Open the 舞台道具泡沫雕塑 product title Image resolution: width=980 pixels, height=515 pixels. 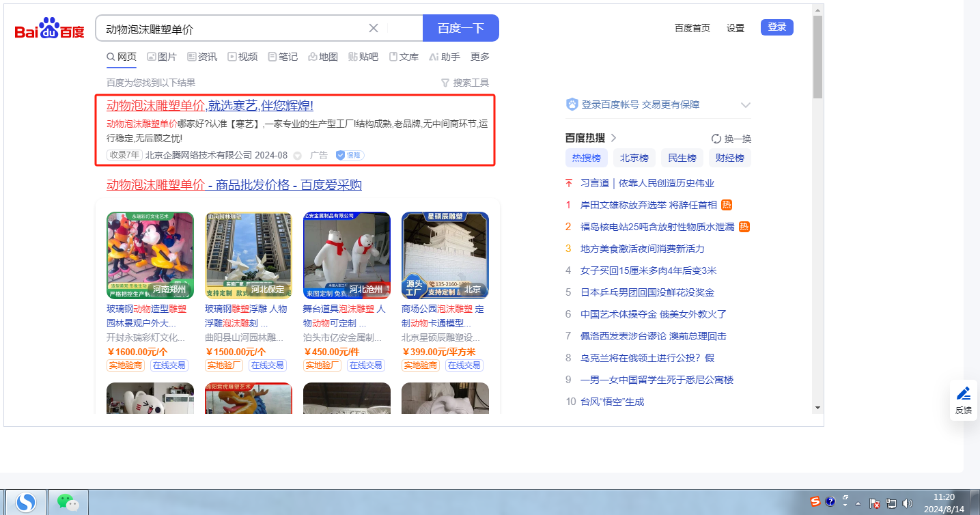[x=344, y=316]
